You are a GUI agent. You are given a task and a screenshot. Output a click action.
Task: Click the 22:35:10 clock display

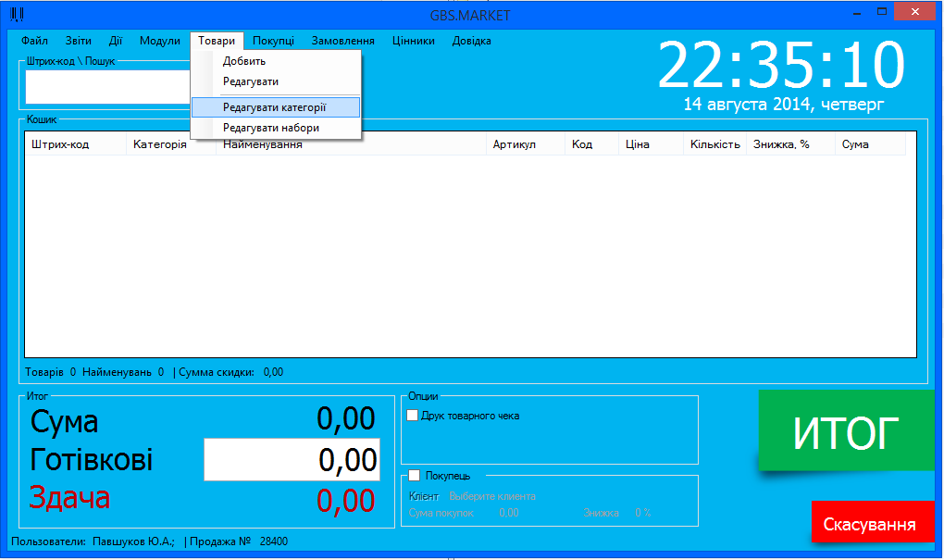781,65
